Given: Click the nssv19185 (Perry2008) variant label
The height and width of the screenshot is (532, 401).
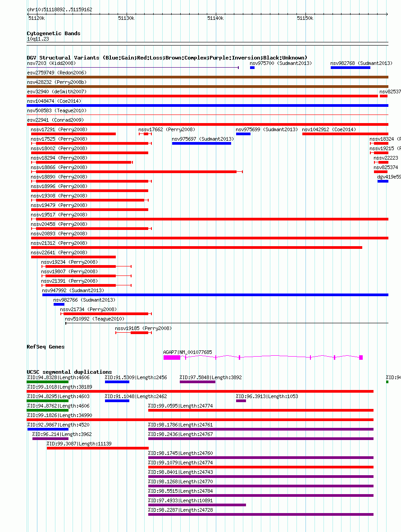Looking at the screenshot, I should pos(143,329).
